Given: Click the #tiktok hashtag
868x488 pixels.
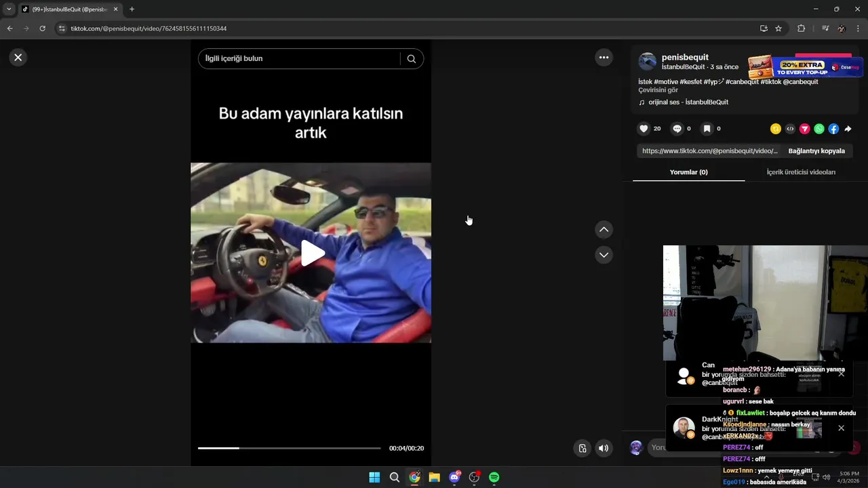Looking at the screenshot, I should pyautogui.click(x=771, y=82).
